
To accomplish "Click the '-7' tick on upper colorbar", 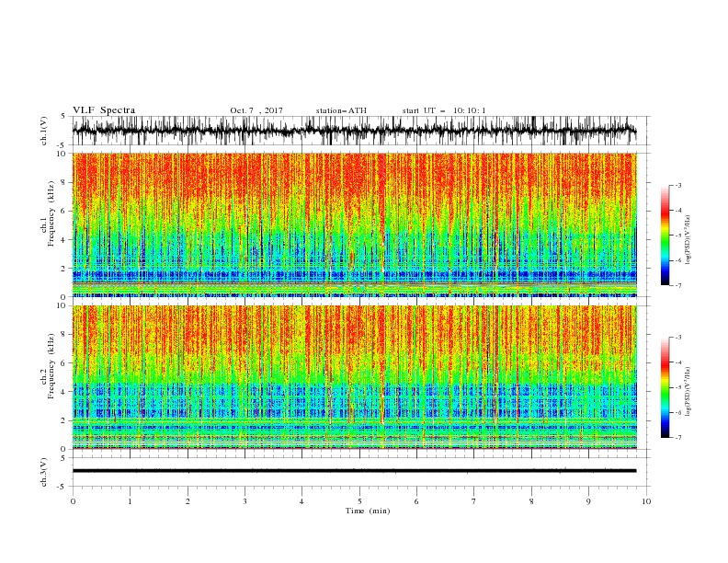I will 677,285.
